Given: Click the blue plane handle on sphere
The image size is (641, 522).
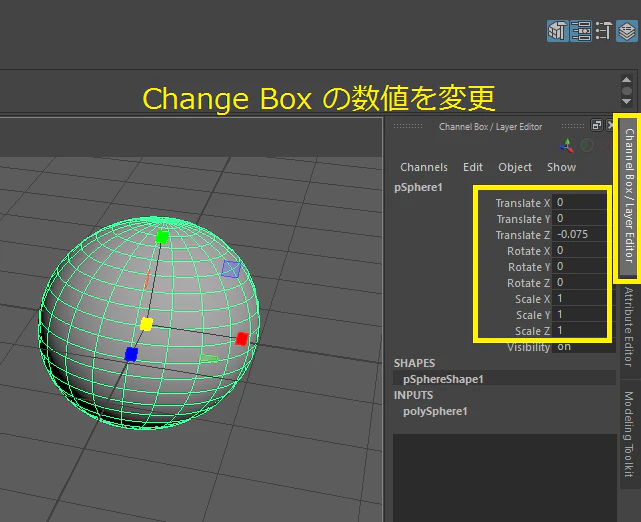Looking at the screenshot, I should 231,269.
